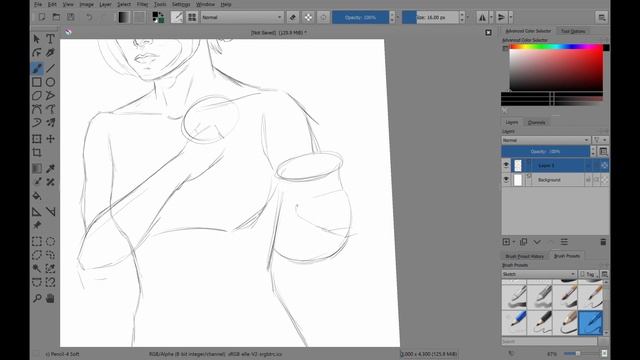Switch to the Tool Options tab
This screenshot has width=640, height=360.
pyautogui.click(x=573, y=31)
